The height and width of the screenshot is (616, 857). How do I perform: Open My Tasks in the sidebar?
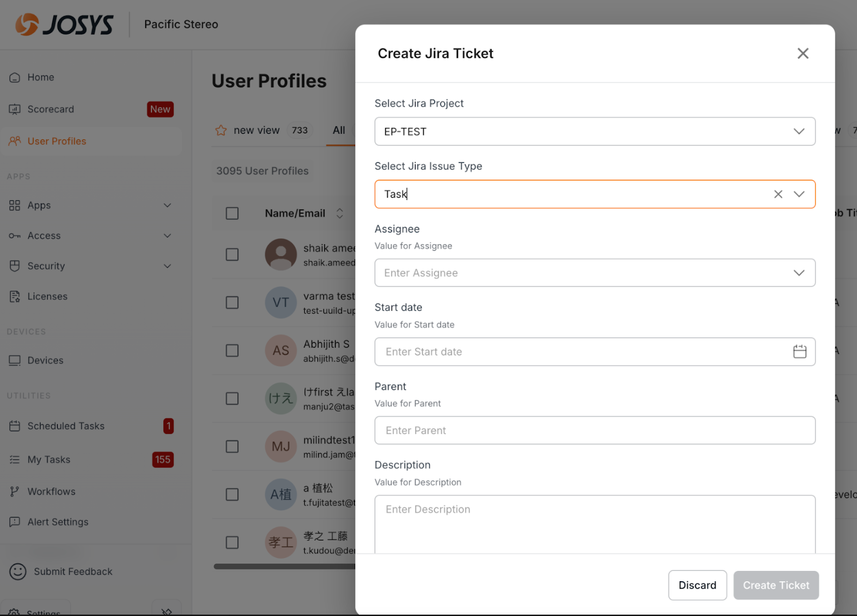click(92, 460)
